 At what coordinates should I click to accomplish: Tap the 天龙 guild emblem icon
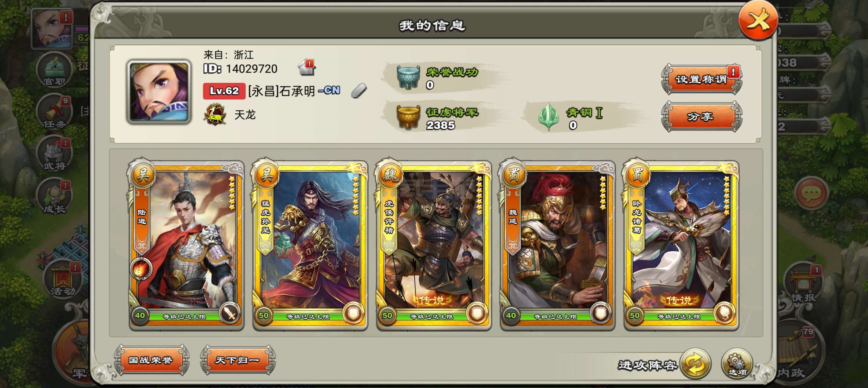click(215, 115)
